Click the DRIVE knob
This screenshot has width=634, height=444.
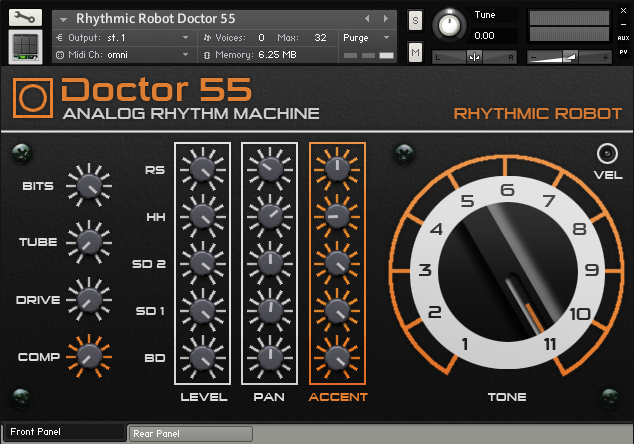tap(89, 300)
